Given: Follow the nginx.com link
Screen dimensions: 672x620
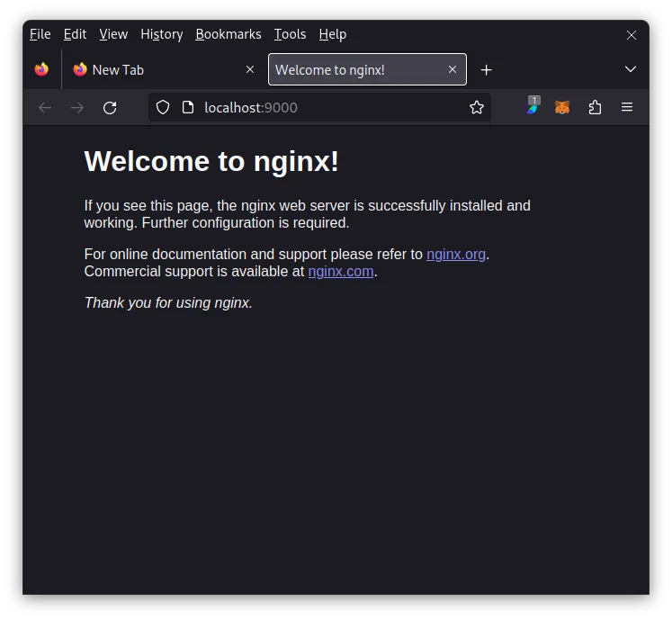Looking at the screenshot, I should [x=341, y=272].
